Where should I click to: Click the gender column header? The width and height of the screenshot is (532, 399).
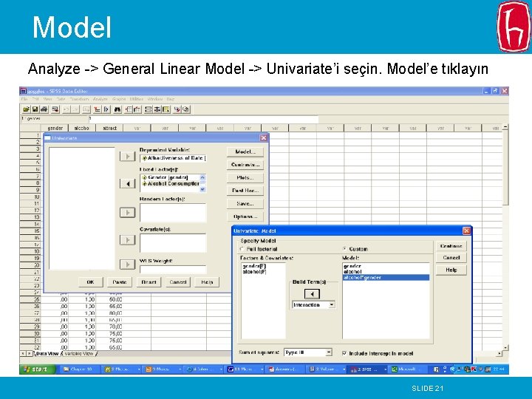pos(55,128)
